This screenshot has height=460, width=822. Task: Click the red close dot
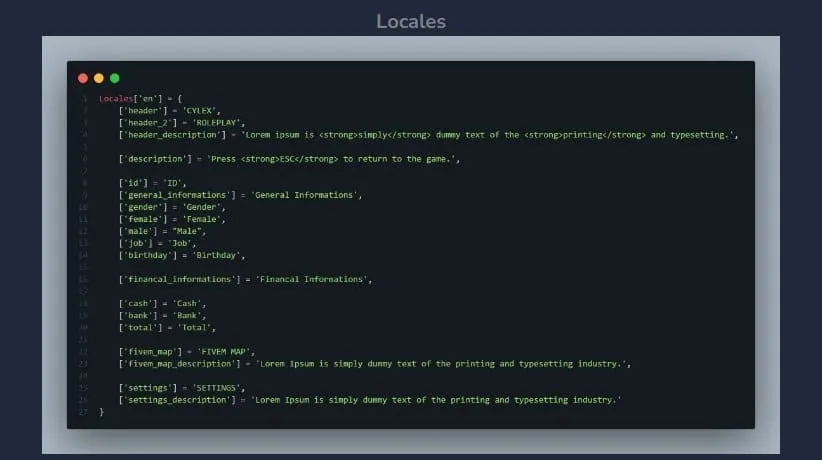click(x=83, y=78)
